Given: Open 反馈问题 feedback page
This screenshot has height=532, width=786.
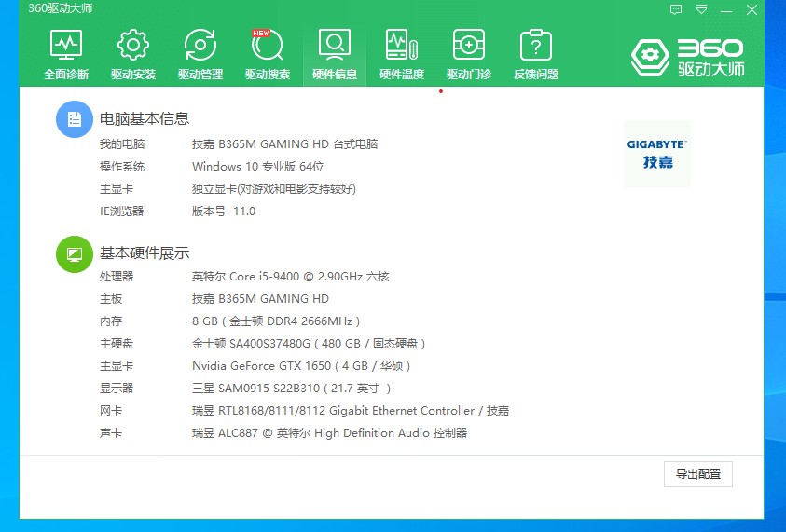Looking at the screenshot, I should [x=536, y=55].
